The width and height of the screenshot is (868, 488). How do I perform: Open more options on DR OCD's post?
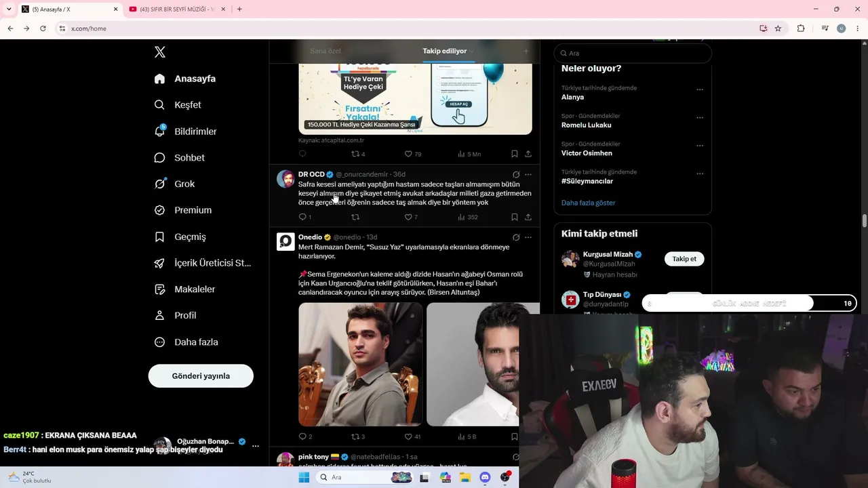click(528, 174)
